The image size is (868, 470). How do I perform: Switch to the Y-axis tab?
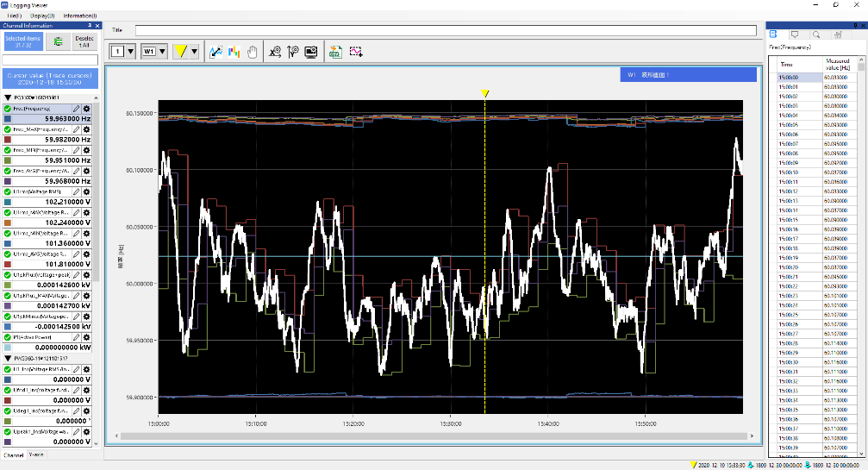click(36, 455)
